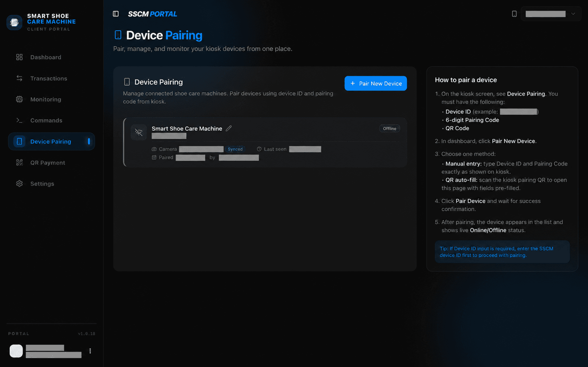Toggle the sidebar panel icon
Screen dimensions: 588x367
tap(116, 14)
